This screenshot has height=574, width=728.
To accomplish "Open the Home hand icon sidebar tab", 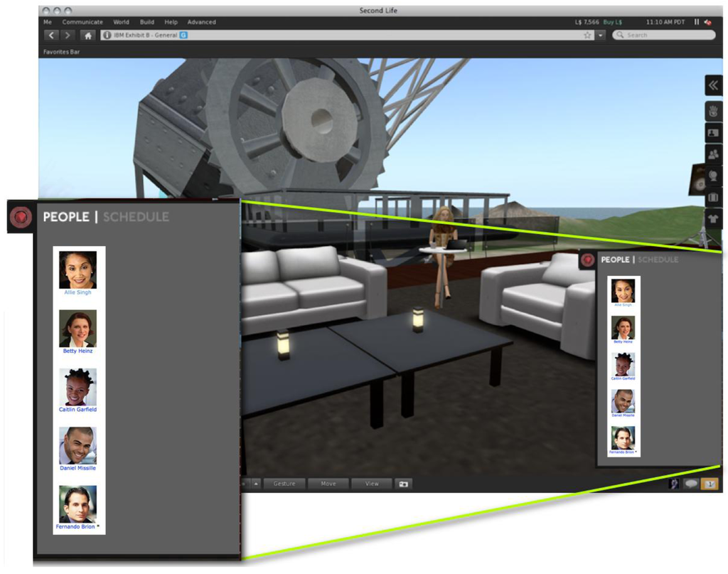I will [x=714, y=111].
